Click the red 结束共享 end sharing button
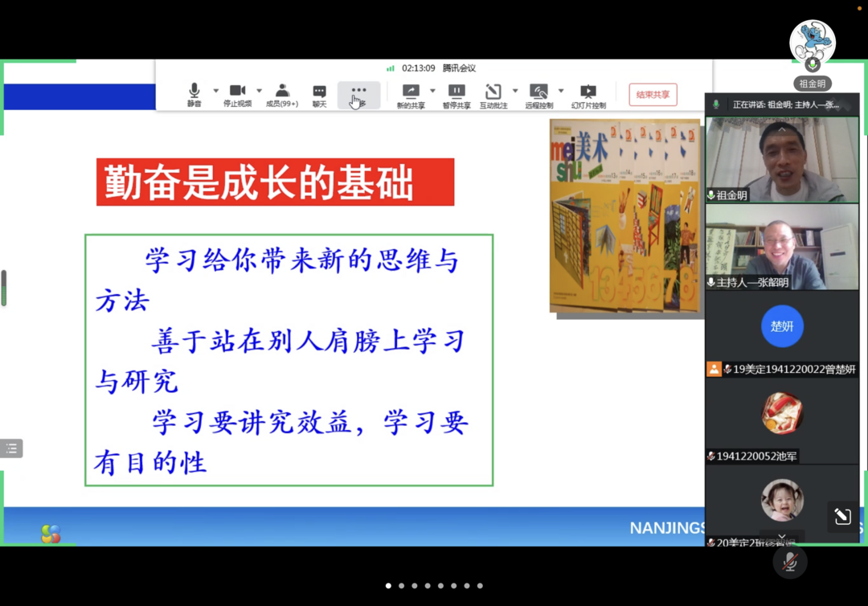This screenshot has height=606, width=868. [653, 95]
